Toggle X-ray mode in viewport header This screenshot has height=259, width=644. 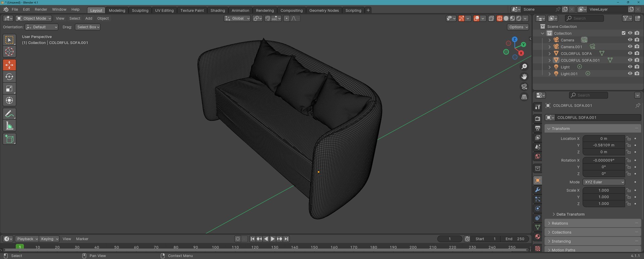pyautogui.click(x=491, y=18)
